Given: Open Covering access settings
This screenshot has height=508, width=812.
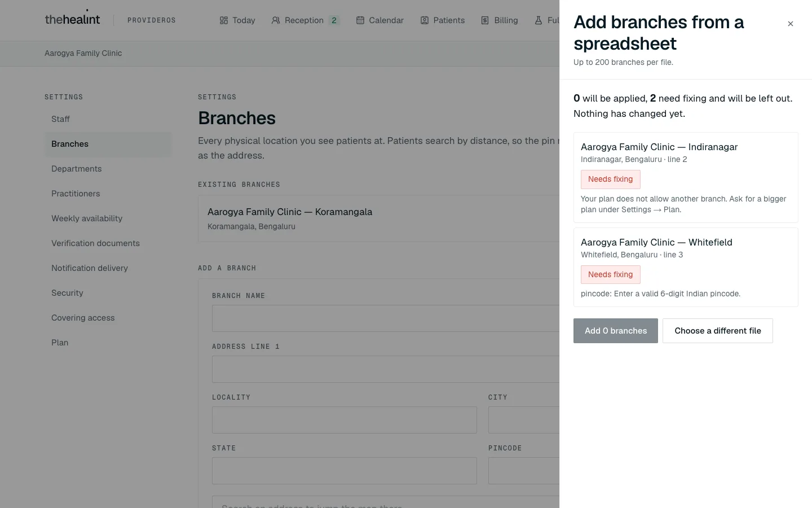Looking at the screenshot, I should 108,318.
